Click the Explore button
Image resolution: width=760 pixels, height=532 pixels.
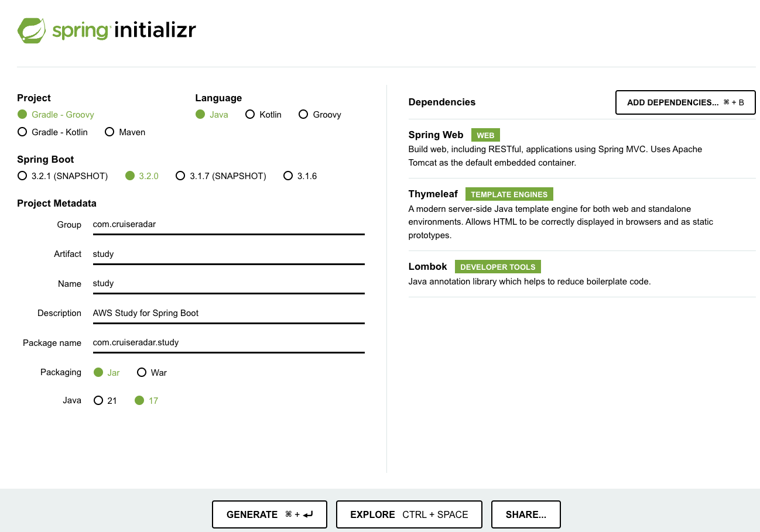(x=409, y=514)
